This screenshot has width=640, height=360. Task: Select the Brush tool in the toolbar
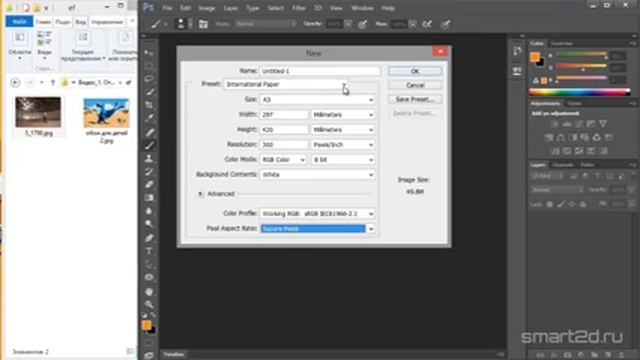149,145
